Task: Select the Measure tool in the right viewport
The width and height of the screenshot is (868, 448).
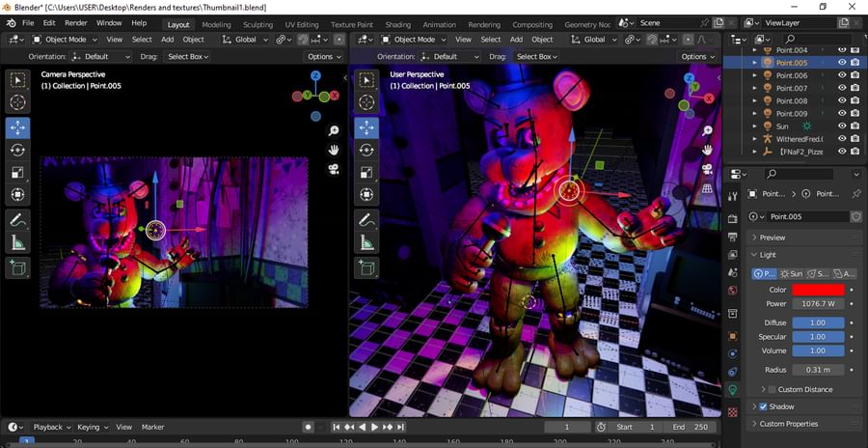Action: [366, 242]
